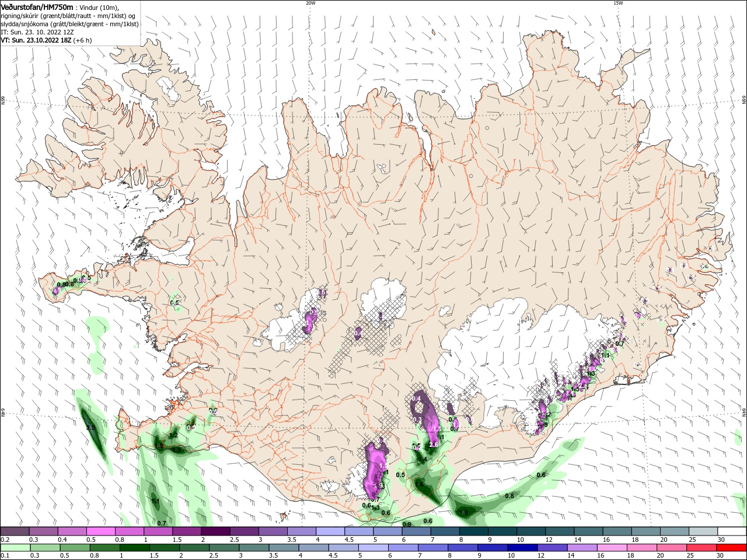Click the 1.2 value on the Reykjanes peninsula

coord(173,436)
